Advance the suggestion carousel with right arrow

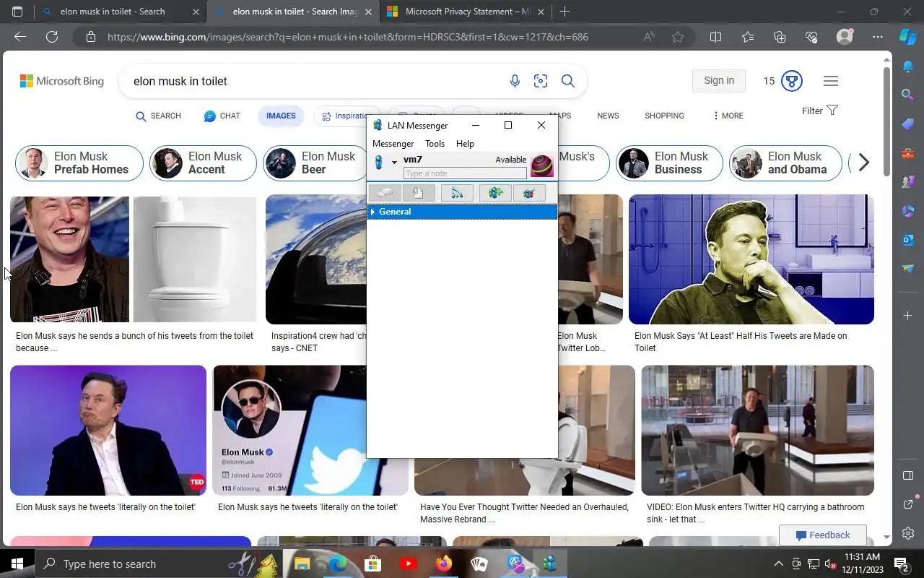(863, 163)
